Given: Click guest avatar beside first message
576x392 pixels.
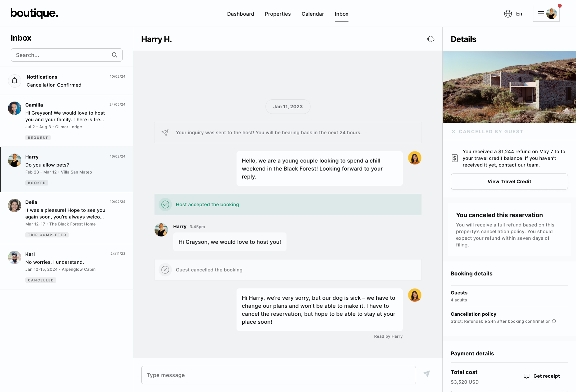Looking at the screenshot, I should pos(415,158).
